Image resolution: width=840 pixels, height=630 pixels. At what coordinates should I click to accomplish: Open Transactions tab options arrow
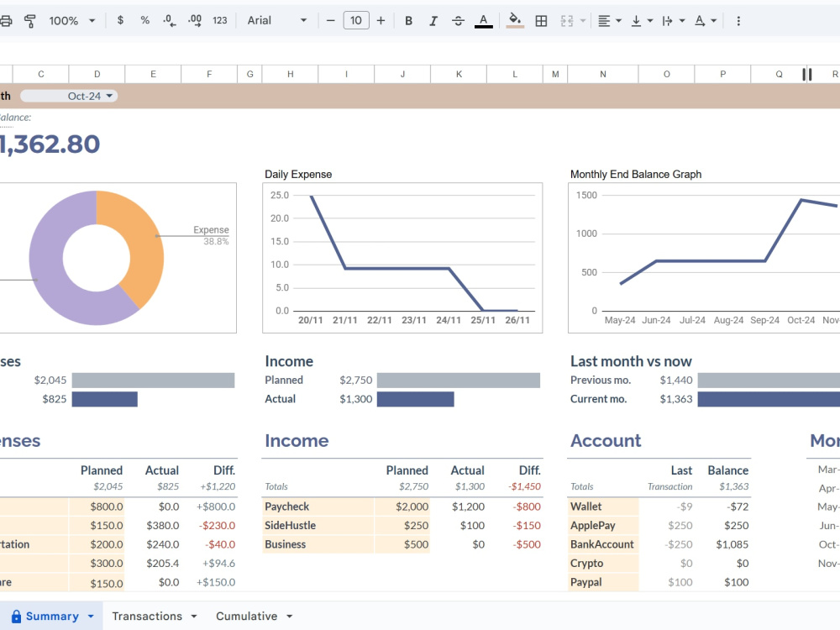point(194,617)
